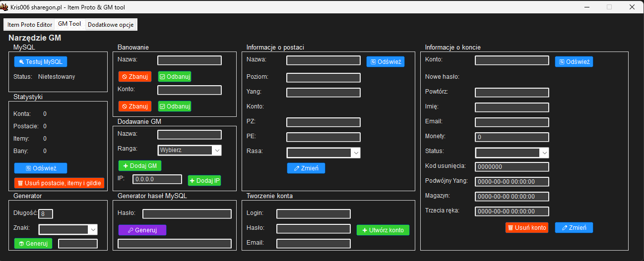
Task: Refresh character info using Odśwież
Action: click(x=386, y=62)
